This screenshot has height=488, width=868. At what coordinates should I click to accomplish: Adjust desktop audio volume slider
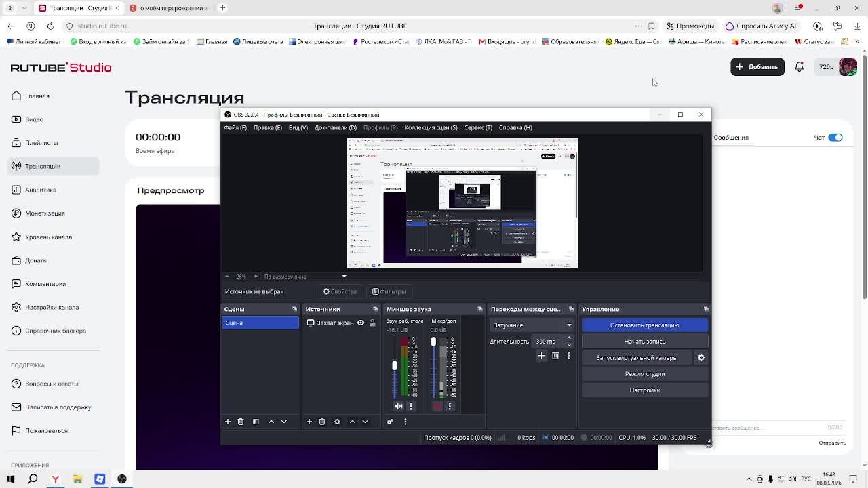point(394,367)
